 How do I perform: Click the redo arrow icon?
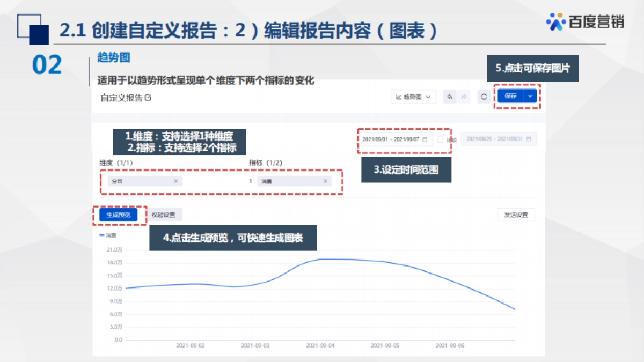point(464,97)
